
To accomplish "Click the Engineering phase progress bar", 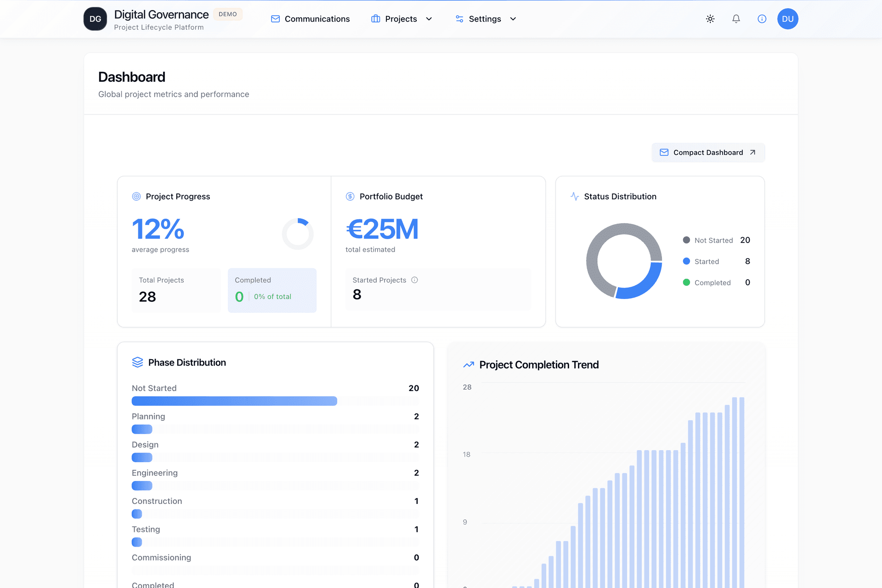I will (275, 486).
